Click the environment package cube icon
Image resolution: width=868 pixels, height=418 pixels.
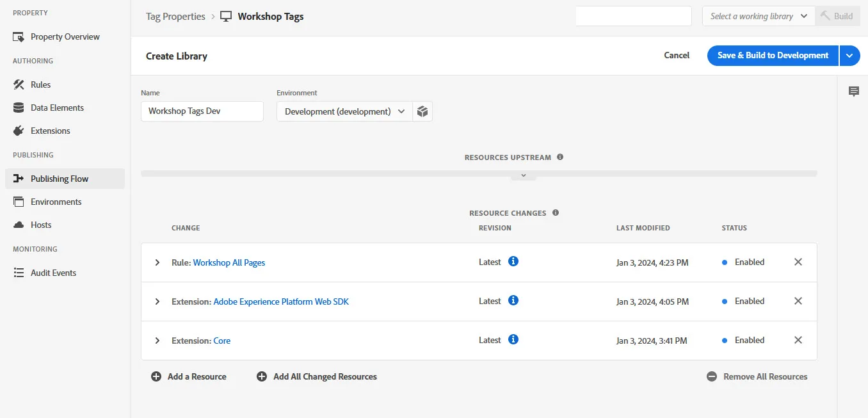[422, 111]
